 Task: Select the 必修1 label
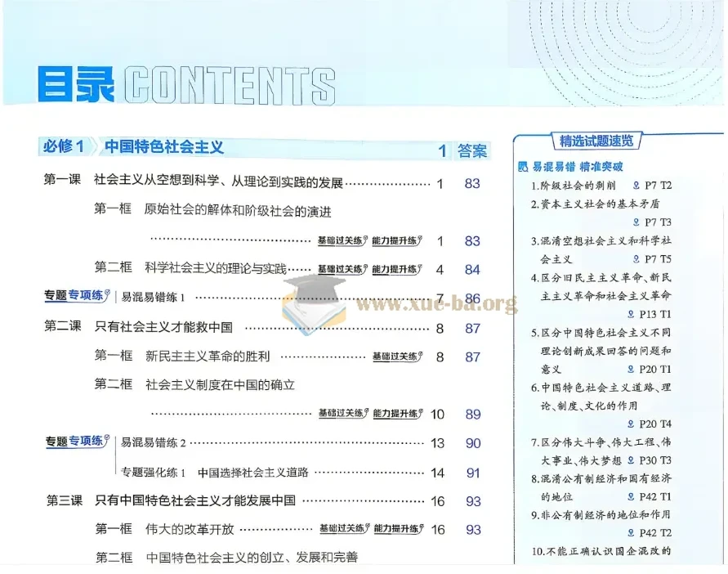tap(64, 146)
